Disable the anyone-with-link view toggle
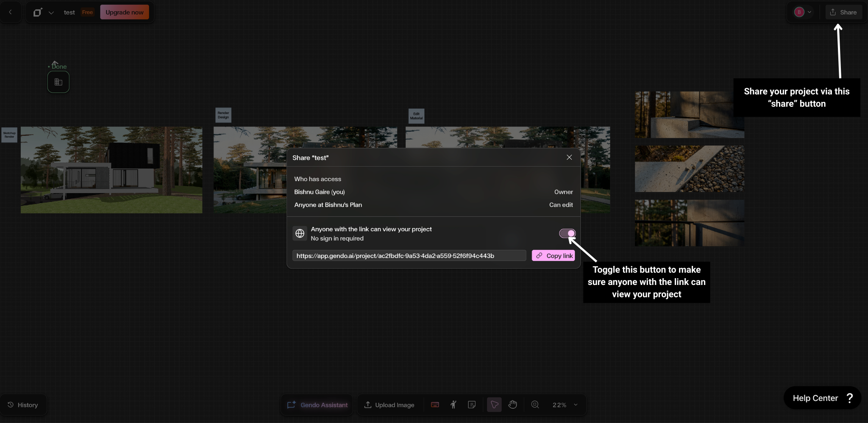The height and width of the screenshot is (423, 868). click(x=567, y=233)
